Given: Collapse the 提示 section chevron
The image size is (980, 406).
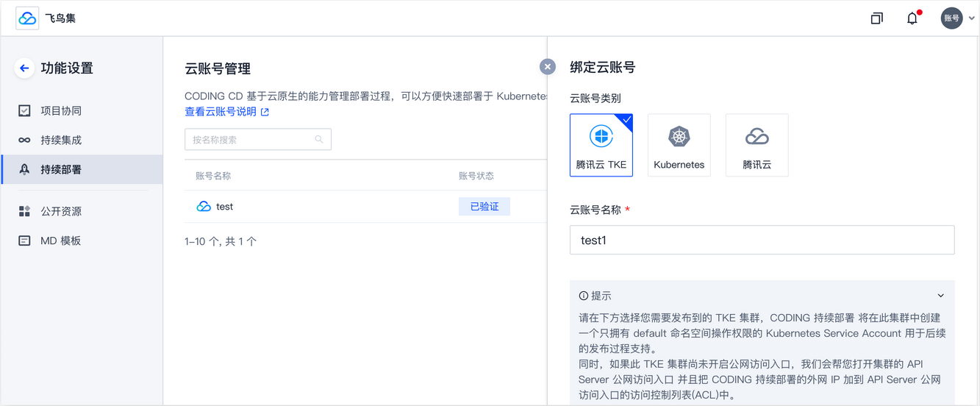Looking at the screenshot, I should pyautogui.click(x=940, y=296).
